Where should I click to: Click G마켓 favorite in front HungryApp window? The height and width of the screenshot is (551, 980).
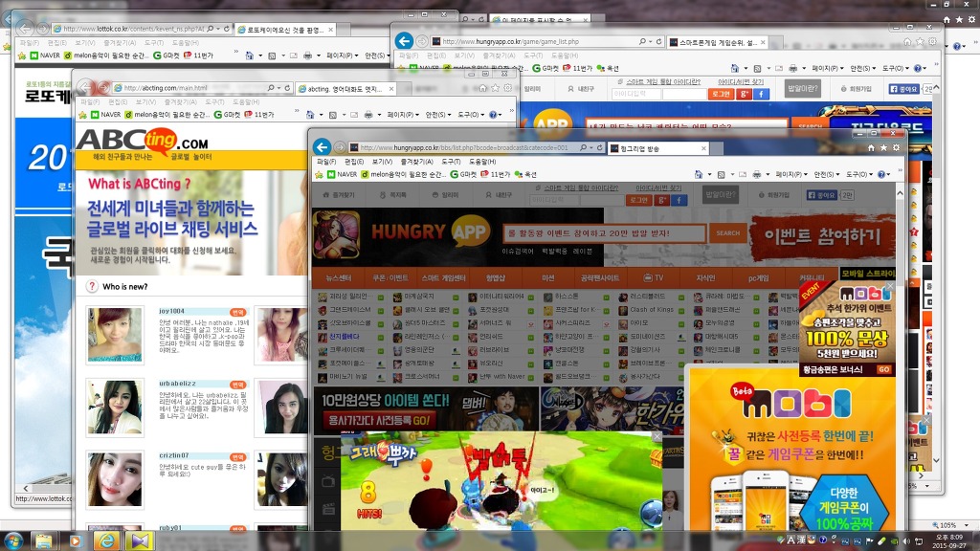tap(464, 174)
